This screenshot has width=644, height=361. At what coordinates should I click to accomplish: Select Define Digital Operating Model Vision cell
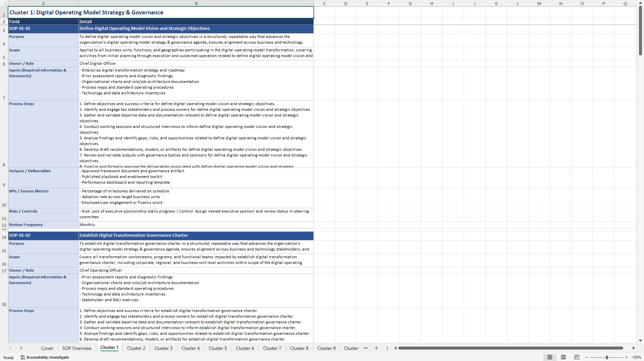click(x=196, y=29)
